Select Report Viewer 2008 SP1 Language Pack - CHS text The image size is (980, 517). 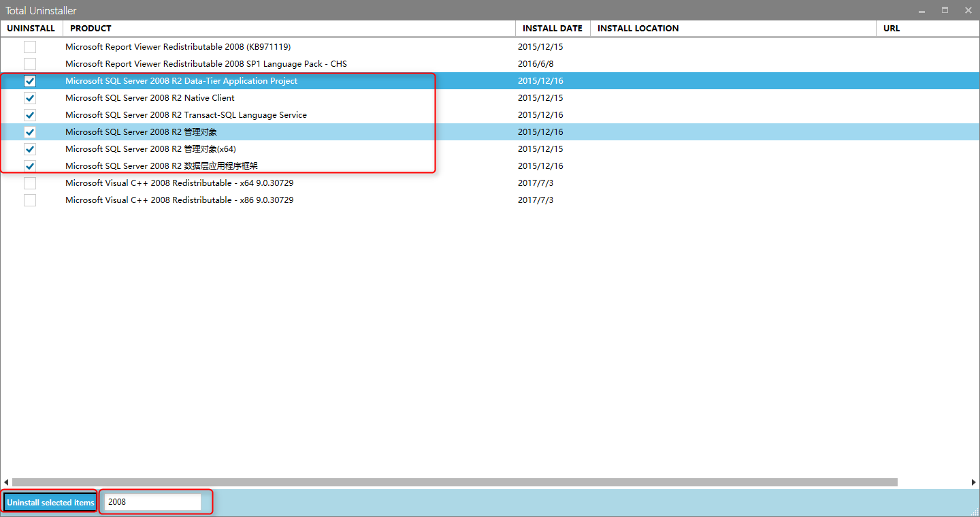click(x=206, y=64)
